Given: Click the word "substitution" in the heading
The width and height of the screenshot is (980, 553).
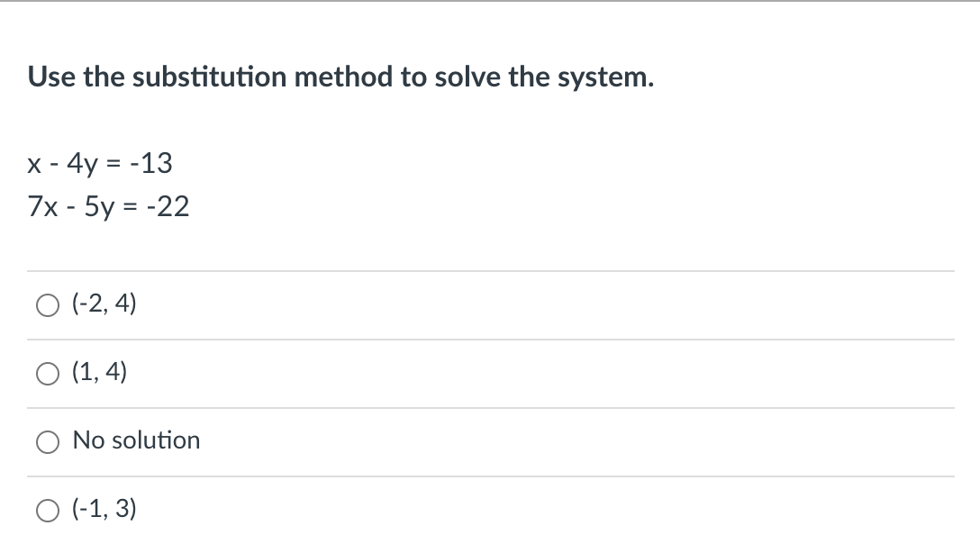Looking at the screenshot, I should [209, 77].
